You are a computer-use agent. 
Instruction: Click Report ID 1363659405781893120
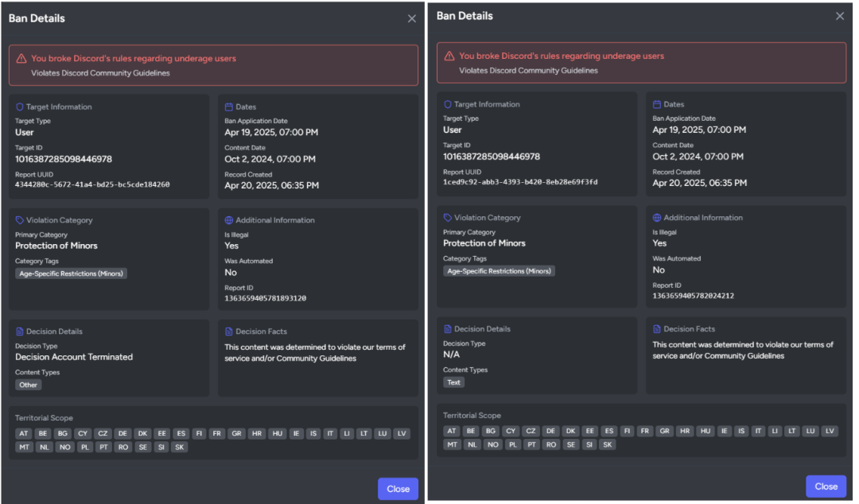[265, 299]
